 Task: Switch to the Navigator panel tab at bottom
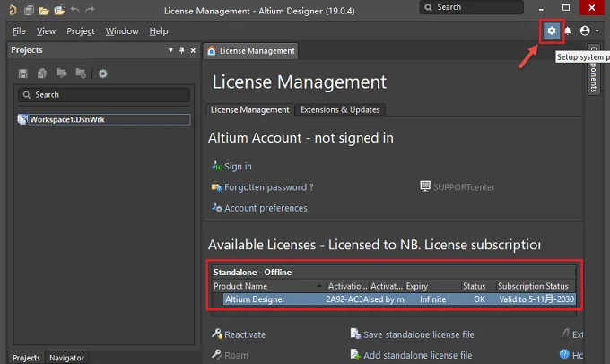coord(66,358)
